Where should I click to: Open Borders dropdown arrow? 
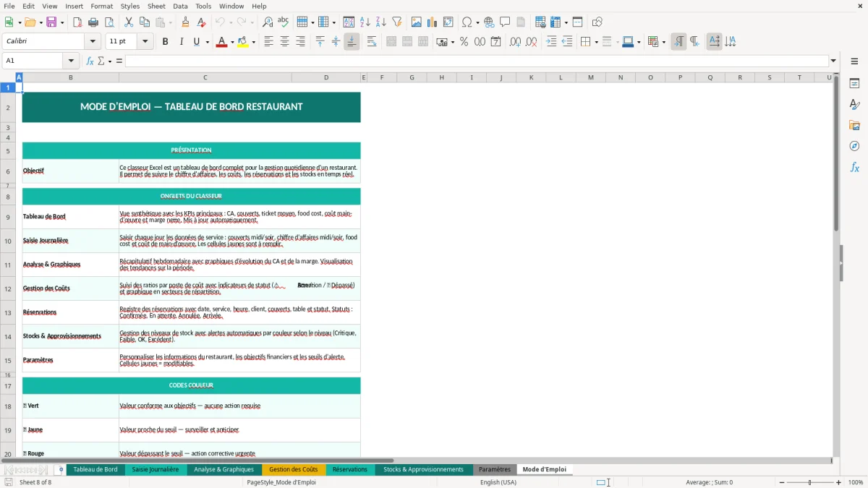click(x=595, y=42)
